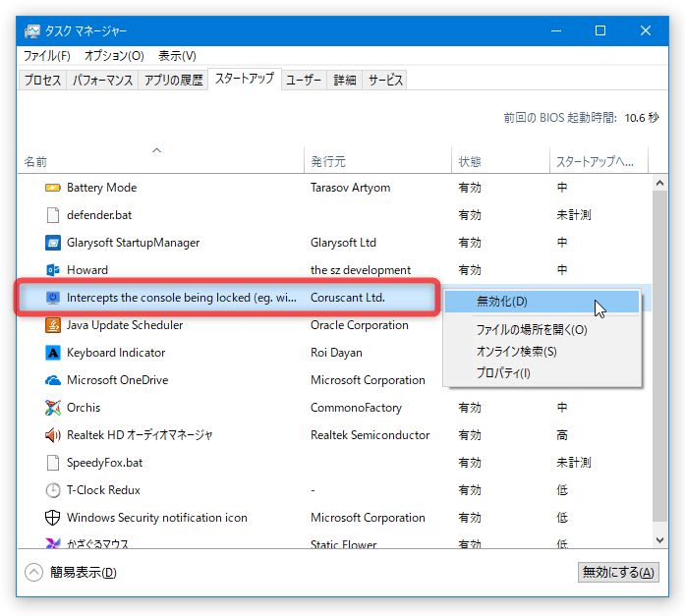This screenshot has height=616, width=685.
Task: Click the 高 impact value for Realtek
Action: [x=562, y=435]
